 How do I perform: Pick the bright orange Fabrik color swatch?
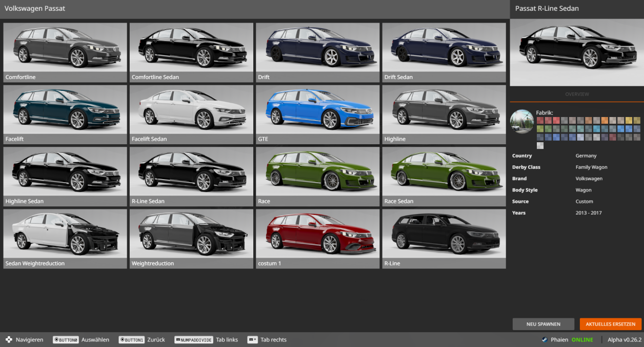pyautogui.click(x=605, y=121)
